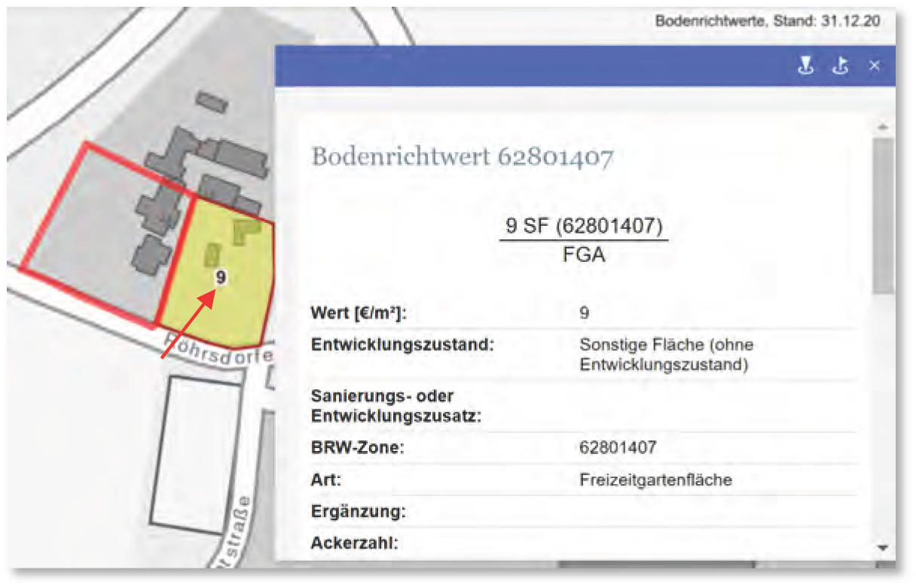Click the value 'Sonstige Fläche (ohne Entwicklungszustand)'
The height and width of the screenshot is (588, 916).
[x=667, y=355]
